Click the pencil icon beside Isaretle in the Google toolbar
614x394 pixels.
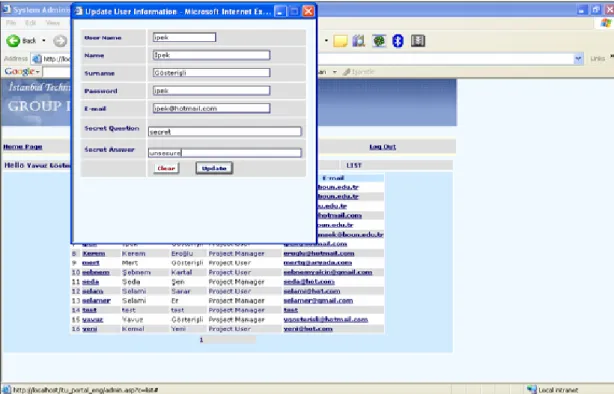(346, 72)
